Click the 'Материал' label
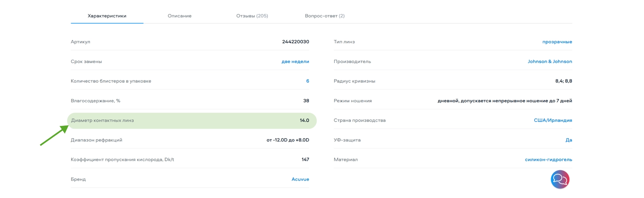The image size is (644, 198). (346, 160)
